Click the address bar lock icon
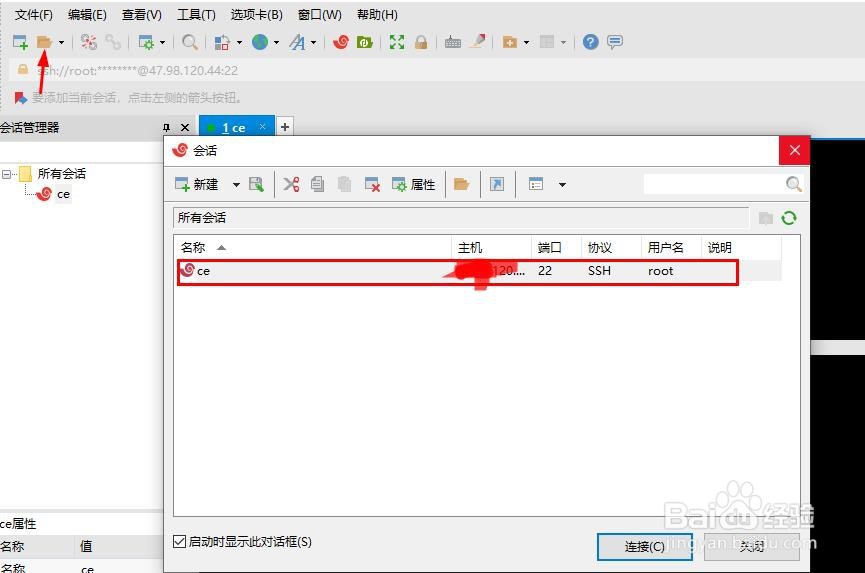 tap(23, 69)
